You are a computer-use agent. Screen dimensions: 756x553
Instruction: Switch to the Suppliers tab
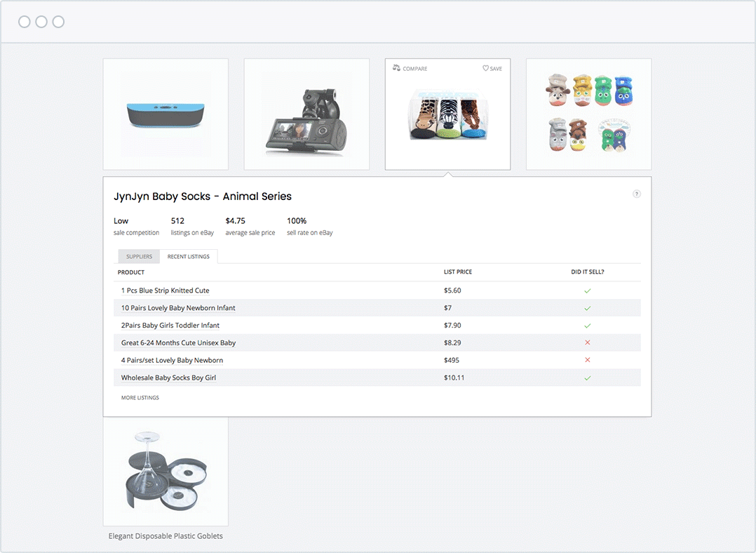[x=139, y=257]
